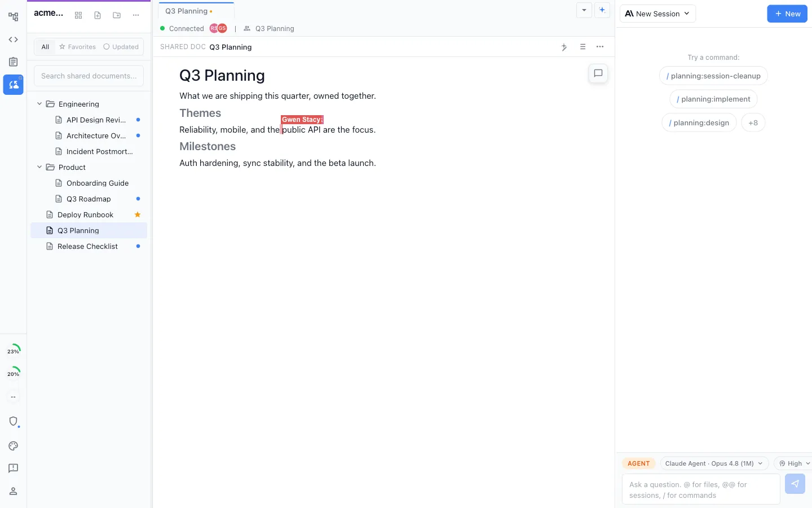
Task: Open the document more options ellipsis
Action: point(600,47)
